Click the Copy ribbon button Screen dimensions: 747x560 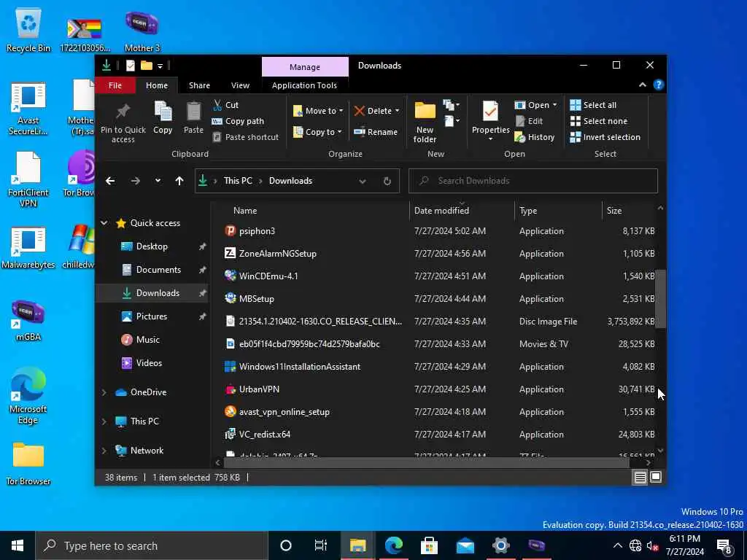(x=163, y=117)
